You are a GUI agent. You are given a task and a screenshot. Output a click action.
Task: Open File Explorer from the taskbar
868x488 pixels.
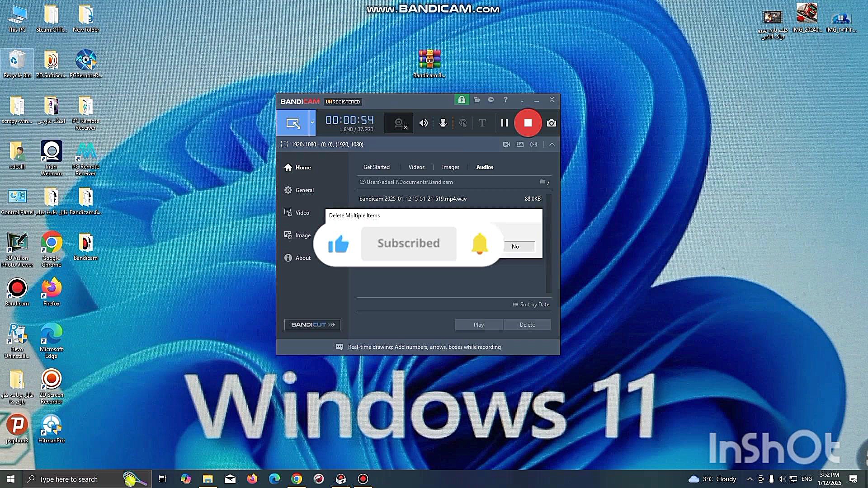pos(208,479)
